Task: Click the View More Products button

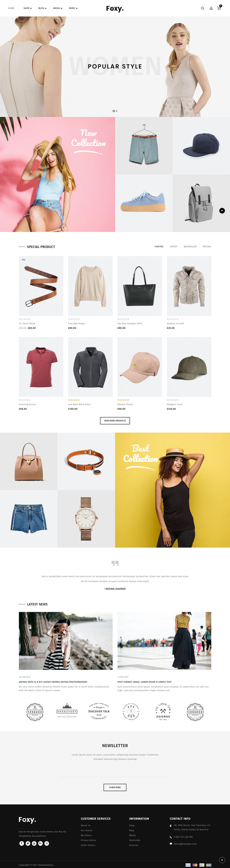Action: point(115,420)
